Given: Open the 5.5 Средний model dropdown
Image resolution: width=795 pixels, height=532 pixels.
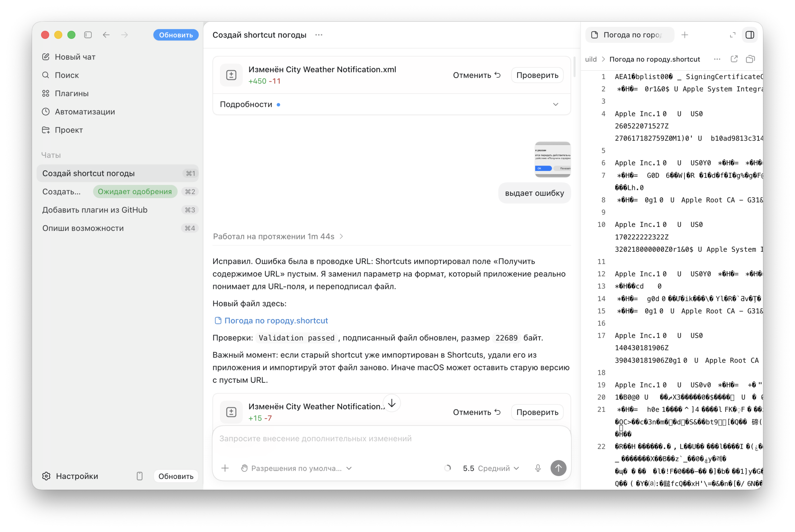Looking at the screenshot, I should pos(491,468).
